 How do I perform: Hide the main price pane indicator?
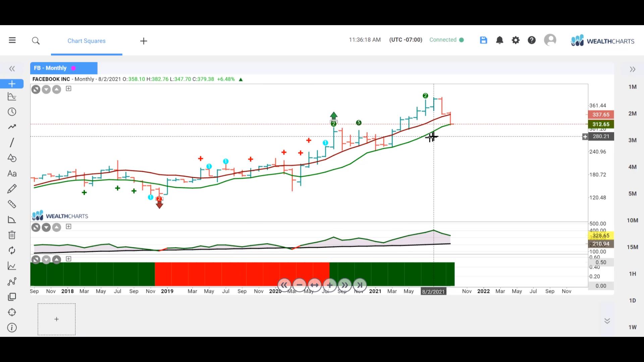click(36, 89)
